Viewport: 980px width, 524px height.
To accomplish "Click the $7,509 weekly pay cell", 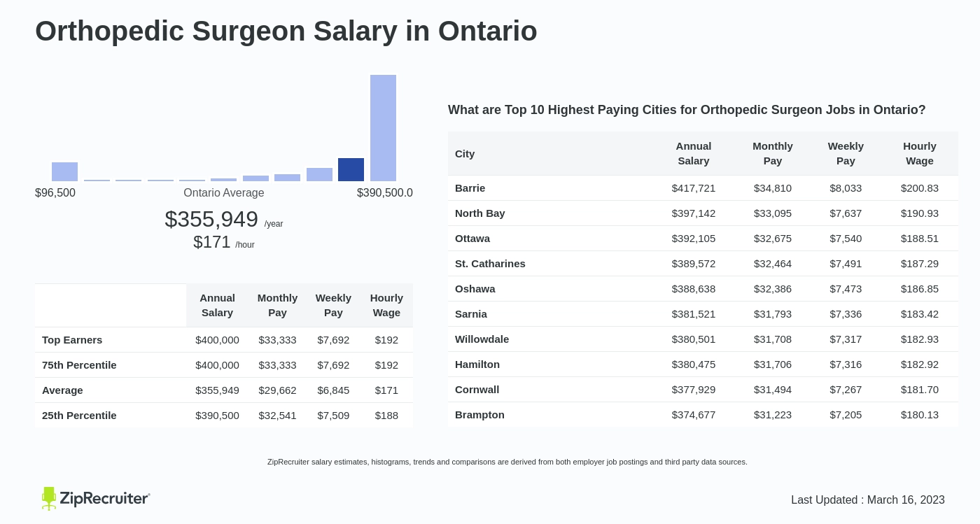I will [x=333, y=415].
